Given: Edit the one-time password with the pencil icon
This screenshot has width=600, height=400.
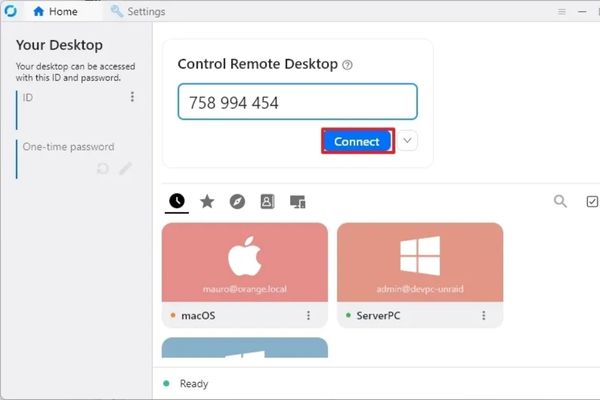Looking at the screenshot, I should click(125, 168).
